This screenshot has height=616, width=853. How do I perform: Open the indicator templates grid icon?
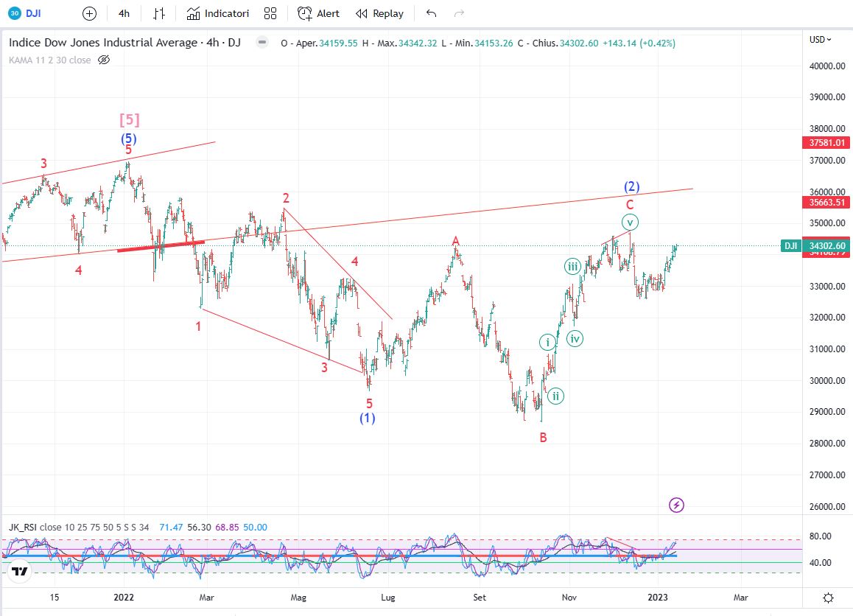click(x=270, y=13)
